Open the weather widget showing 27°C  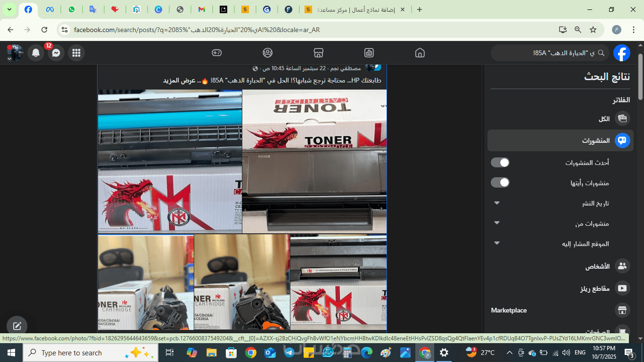[x=480, y=353]
